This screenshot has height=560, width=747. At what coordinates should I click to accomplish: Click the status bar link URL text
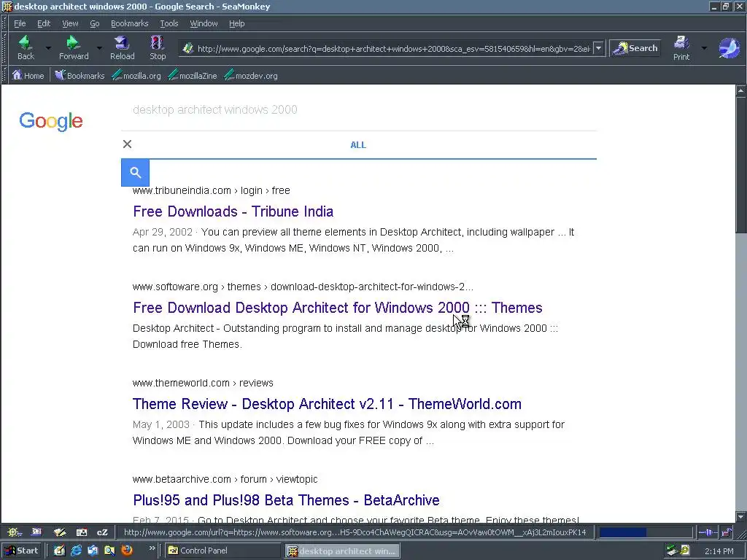pyautogui.click(x=355, y=532)
